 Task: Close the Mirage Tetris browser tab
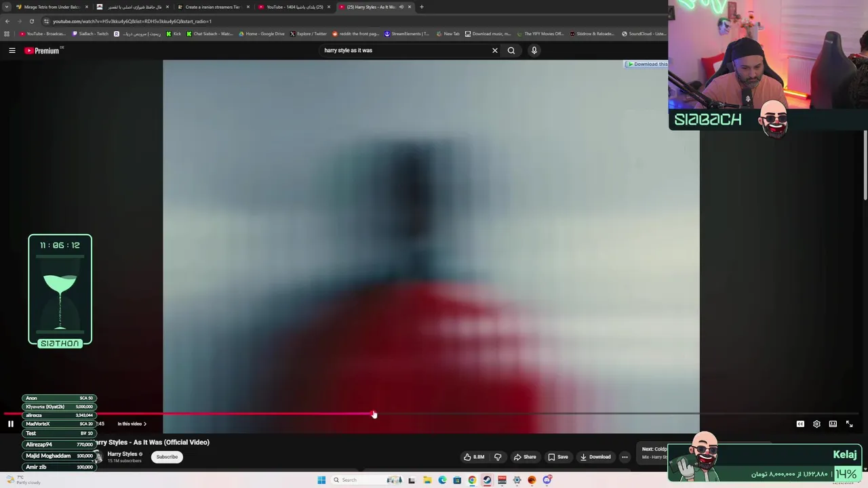87,7
